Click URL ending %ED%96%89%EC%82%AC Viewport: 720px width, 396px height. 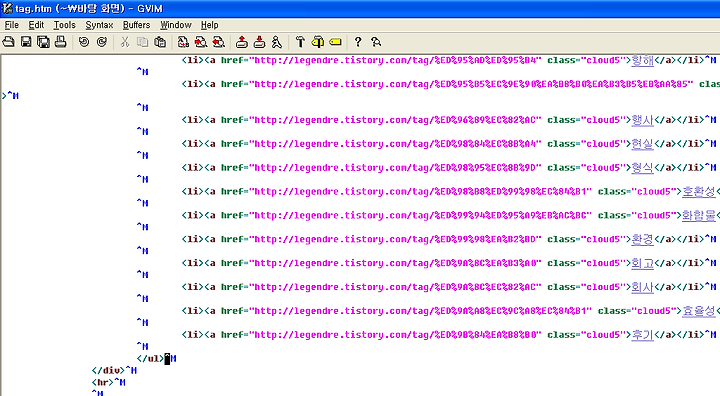coord(395,120)
